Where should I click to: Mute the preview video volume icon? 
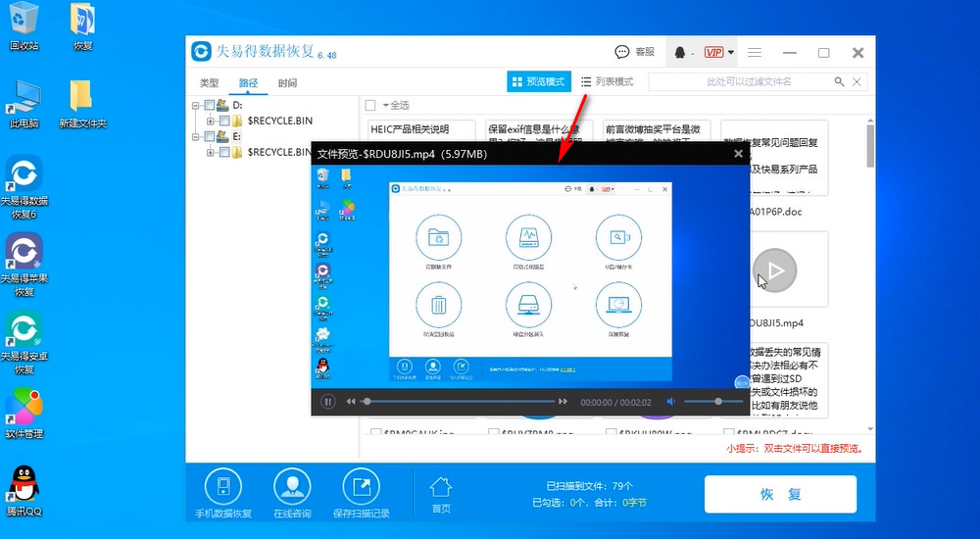pos(671,402)
